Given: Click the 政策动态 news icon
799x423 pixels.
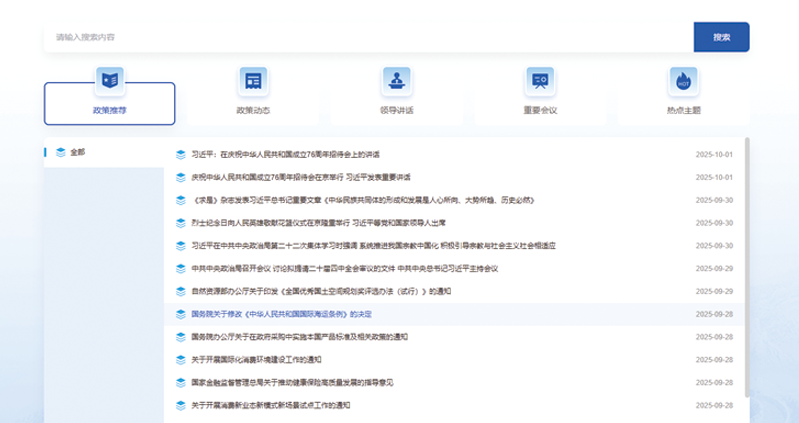Looking at the screenshot, I should [253, 80].
